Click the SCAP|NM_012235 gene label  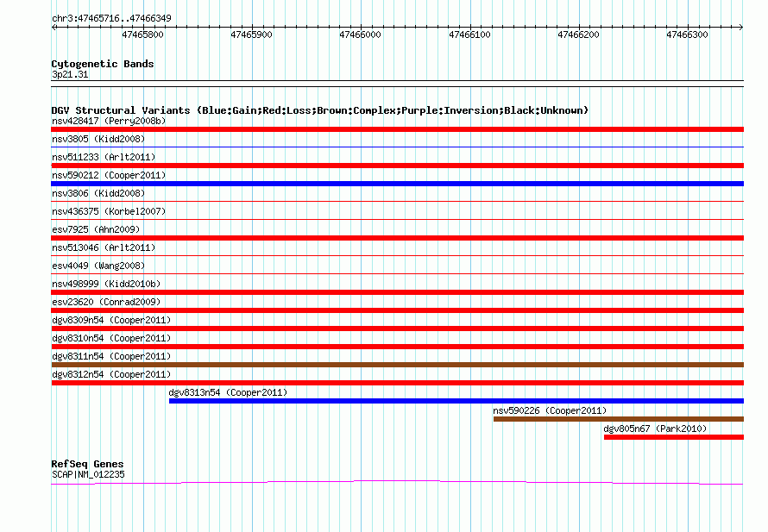[88, 474]
